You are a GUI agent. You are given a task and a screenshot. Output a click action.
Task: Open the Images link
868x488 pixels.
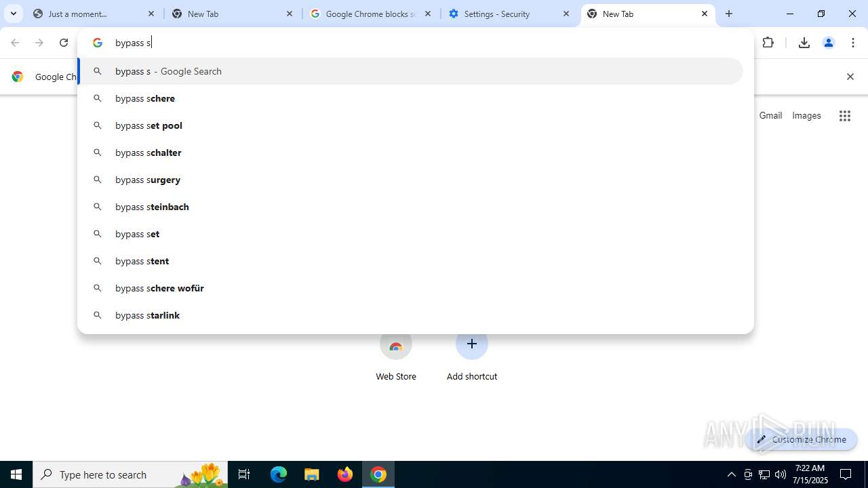point(806,115)
